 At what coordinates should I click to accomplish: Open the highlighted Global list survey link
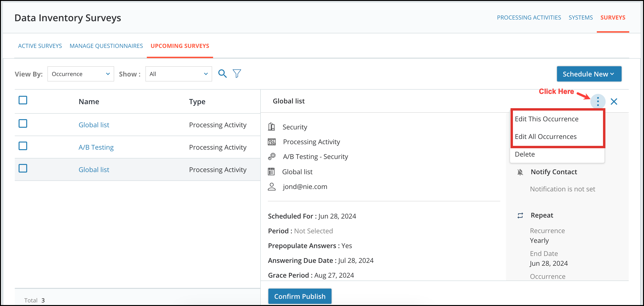point(94,170)
